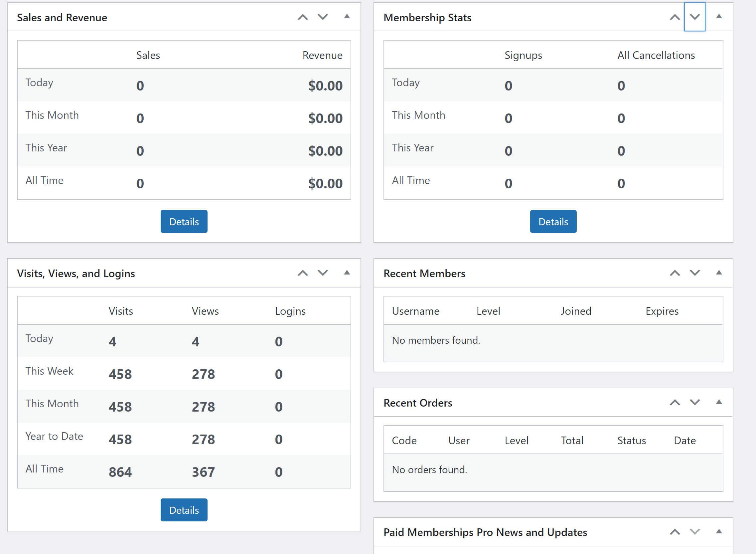Screen dimensions: 756x554
Task: Click the This Week row label
Action: [49, 371]
